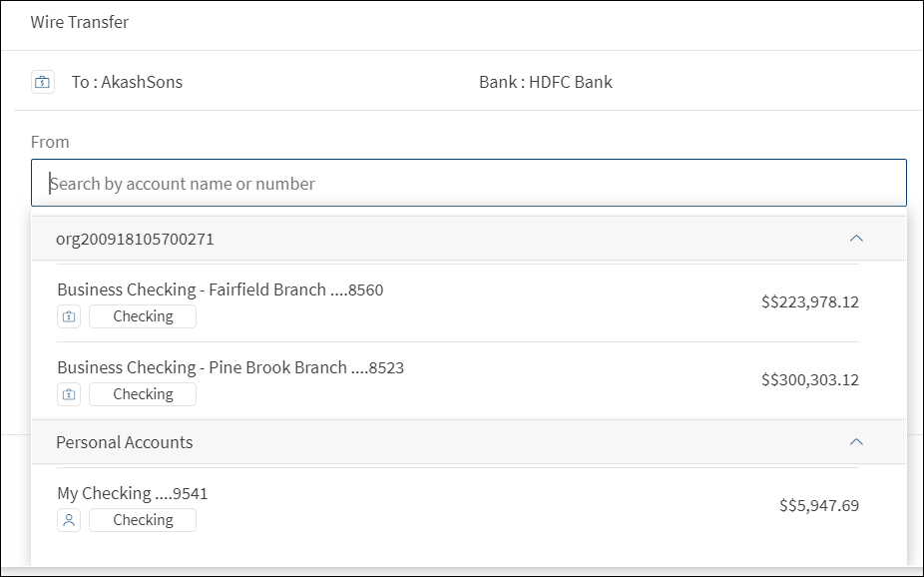Click the Checking tag on Pine Brook account
The image size is (924, 577).
(x=143, y=394)
